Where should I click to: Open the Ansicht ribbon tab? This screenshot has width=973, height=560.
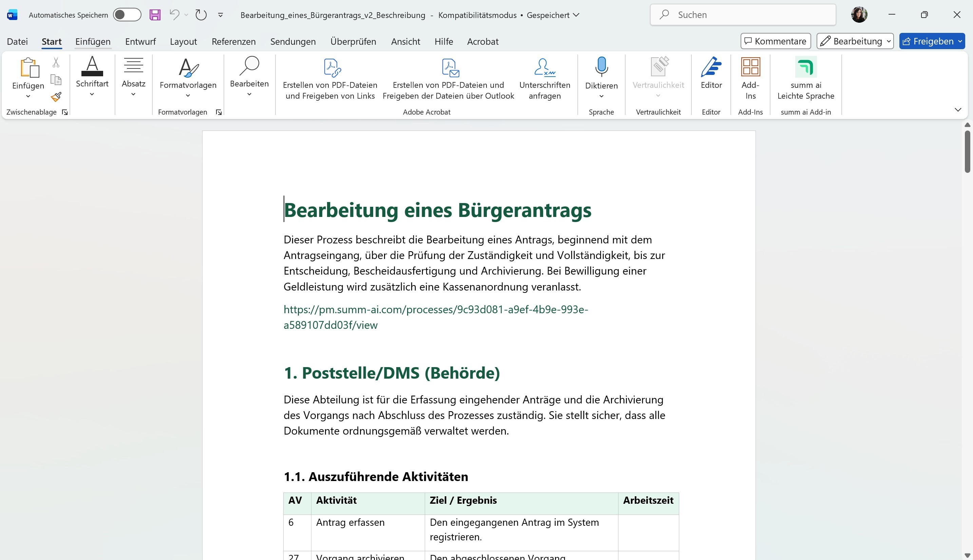pyautogui.click(x=406, y=41)
